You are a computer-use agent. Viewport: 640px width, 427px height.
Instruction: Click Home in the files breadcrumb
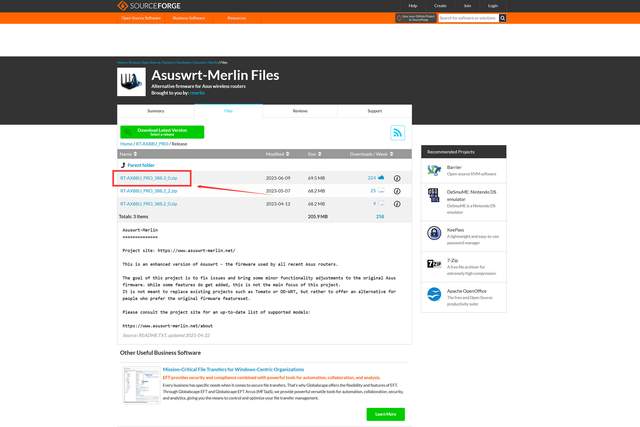tap(126, 144)
